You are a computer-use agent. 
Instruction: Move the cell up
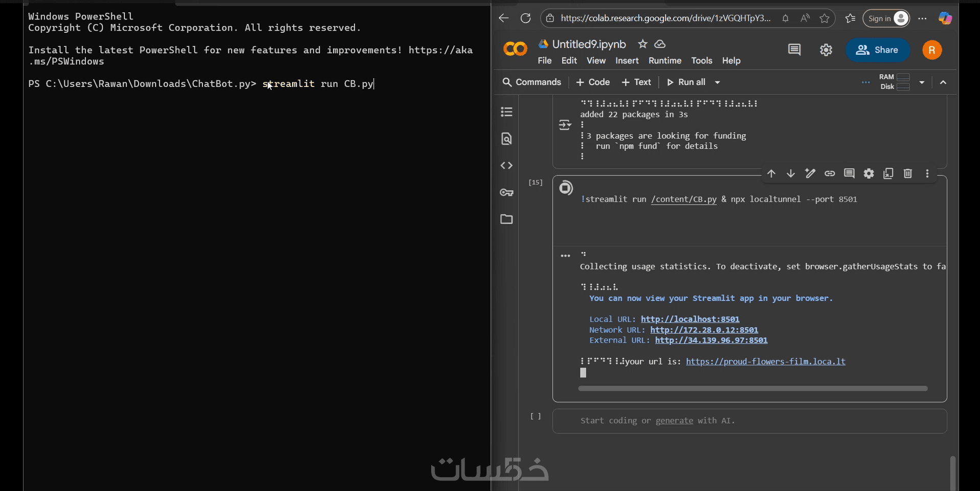click(x=771, y=173)
